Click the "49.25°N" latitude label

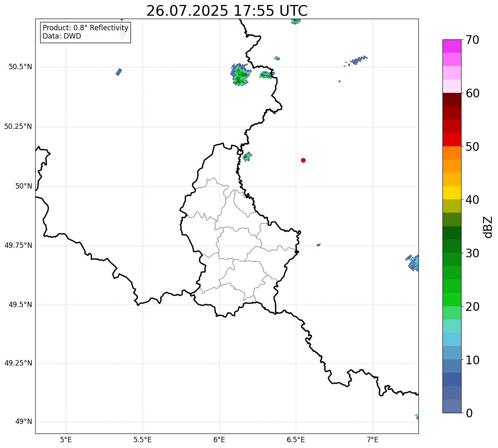[18, 363]
